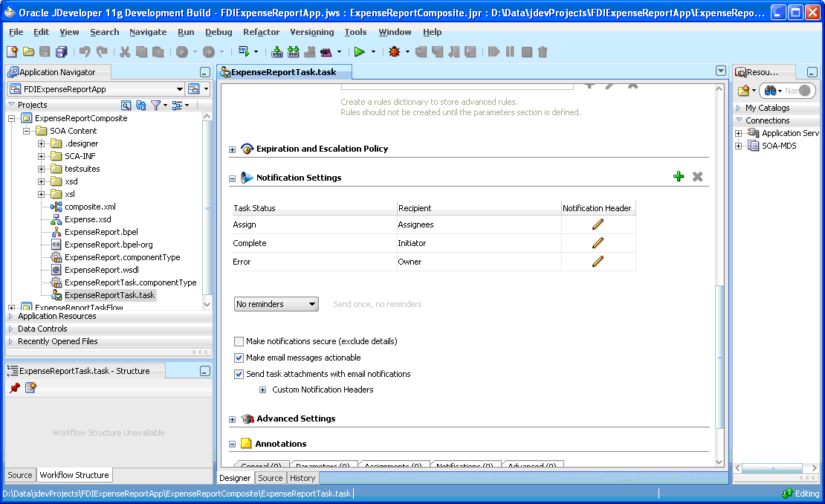The width and height of the screenshot is (825, 504).
Task: Uncheck Send task attachments with email notifications
Action: (x=239, y=374)
